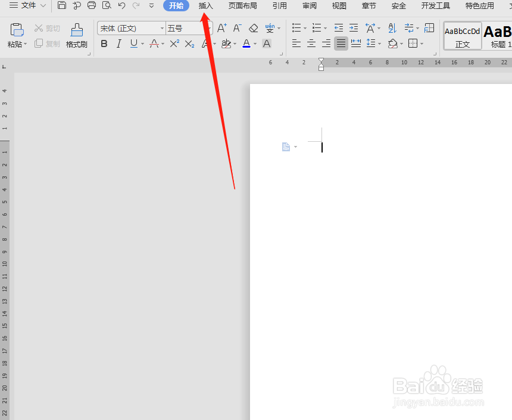Switch to the 视图 tab

point(339,5)
